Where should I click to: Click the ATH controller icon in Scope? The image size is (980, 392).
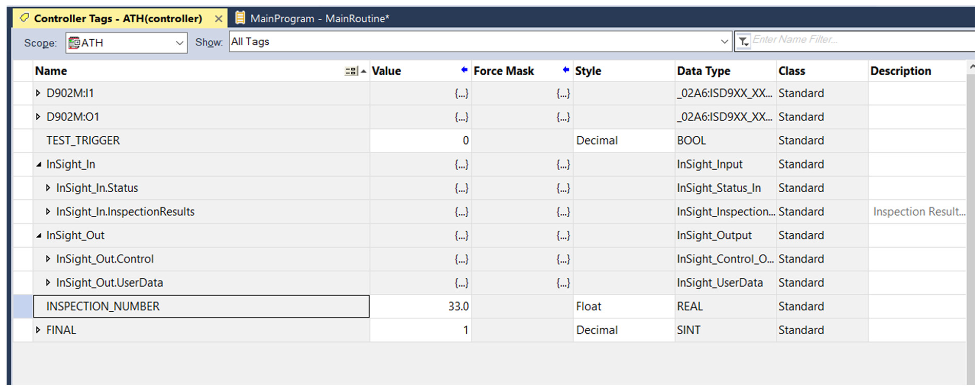(74, 43)
